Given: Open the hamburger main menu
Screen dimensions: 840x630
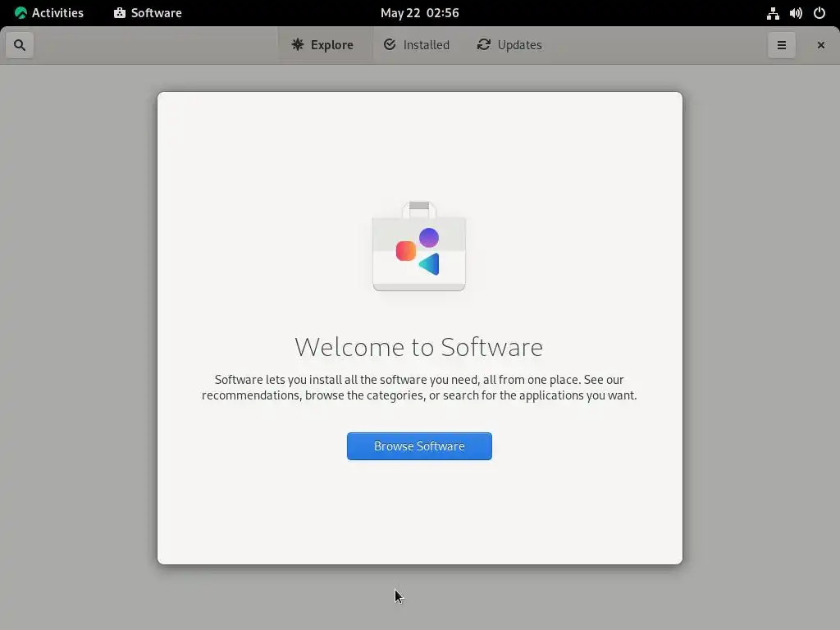Looking at the screenshot, I should (x=782, y=45).
